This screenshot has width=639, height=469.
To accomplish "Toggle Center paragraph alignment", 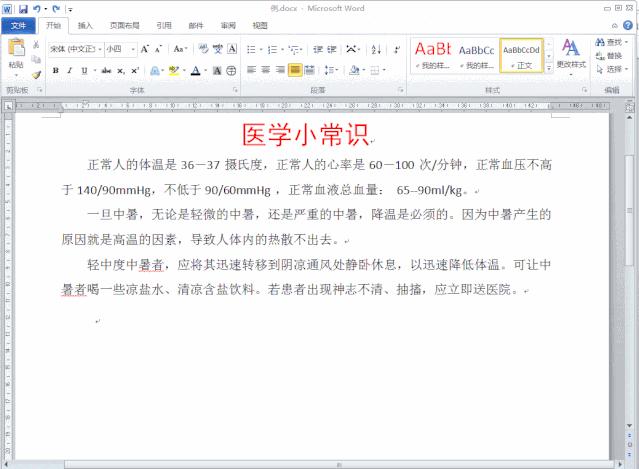I will click(x=266, y=70).
